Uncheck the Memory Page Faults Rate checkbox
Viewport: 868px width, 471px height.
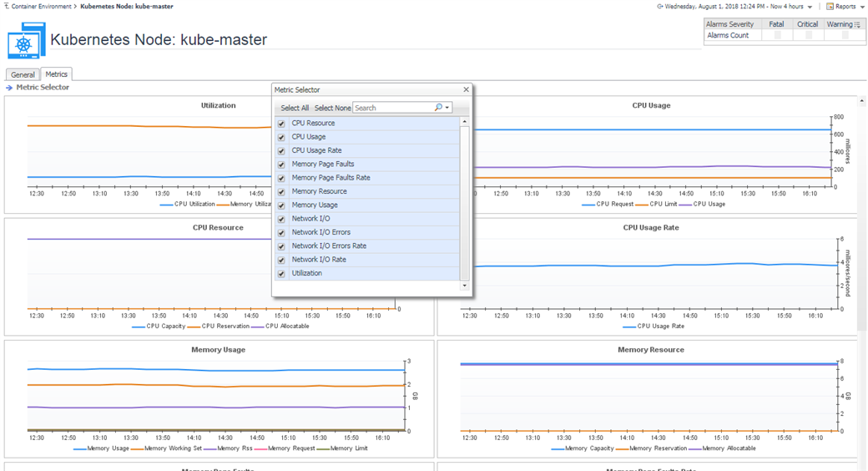(281, 178)
